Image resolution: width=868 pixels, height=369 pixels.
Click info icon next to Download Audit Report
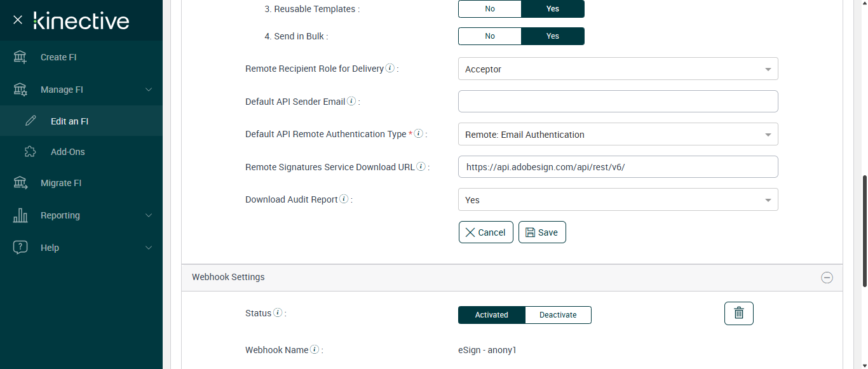click(x=344, y=199)
